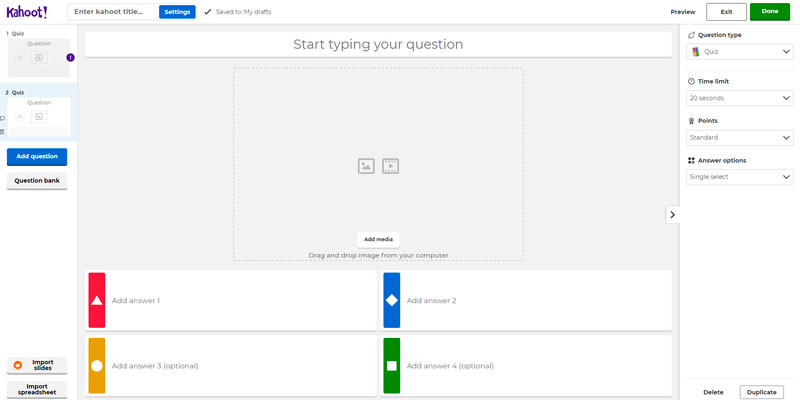Image resolution: width=800 pixels, height=400 pixels.
Task: Click 'Drag and drop image from your computer' text
Action: (x=378, y=255)
